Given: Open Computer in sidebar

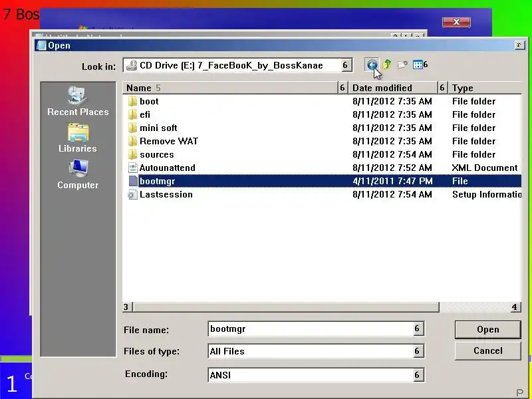Looking at the screenshot, I should pyautogui.click(x=78, y=175).
